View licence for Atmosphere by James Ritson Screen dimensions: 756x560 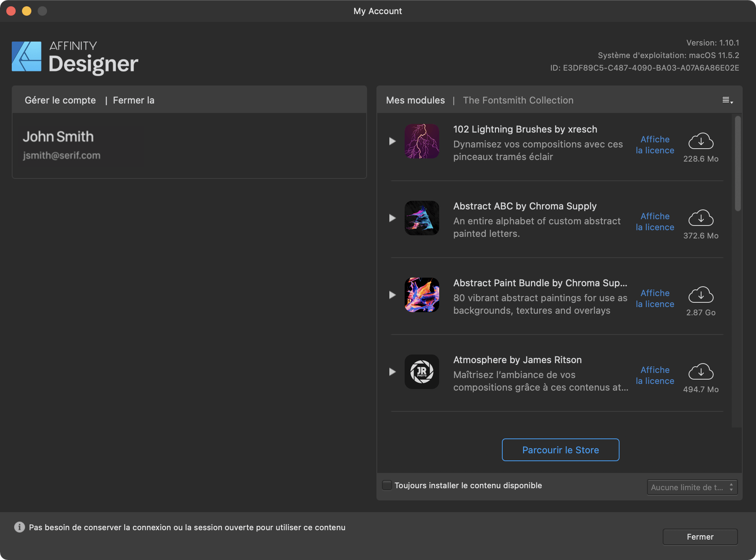tap(655, 375)
